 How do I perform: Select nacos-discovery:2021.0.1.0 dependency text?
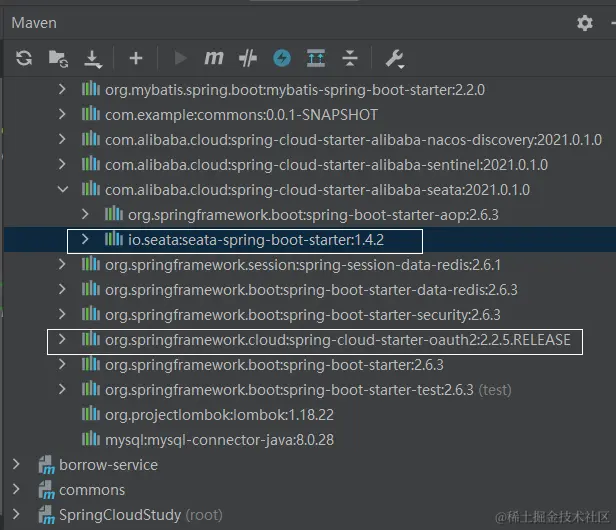353,140
